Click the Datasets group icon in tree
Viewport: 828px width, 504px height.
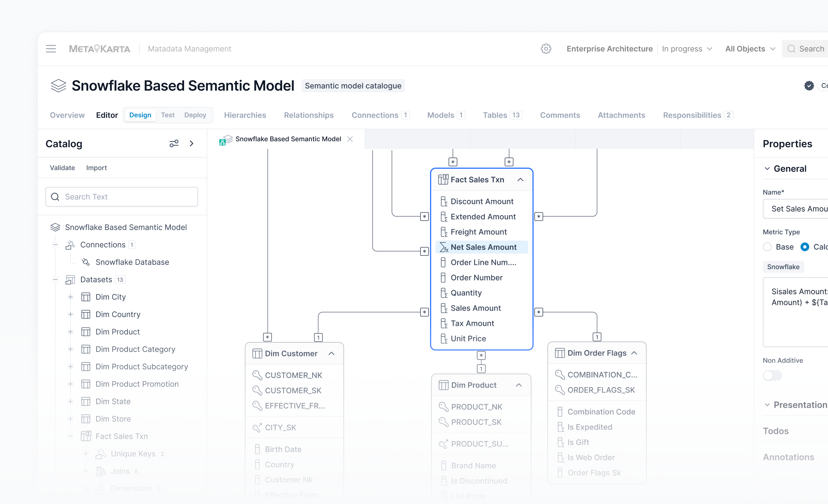click(x=70, y=279)
